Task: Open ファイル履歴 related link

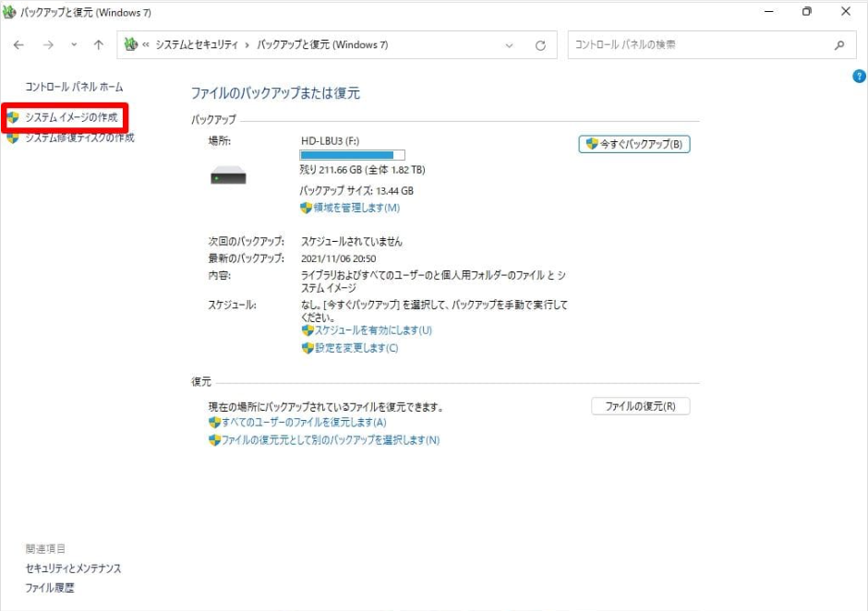Action: [x=49, y=588]
